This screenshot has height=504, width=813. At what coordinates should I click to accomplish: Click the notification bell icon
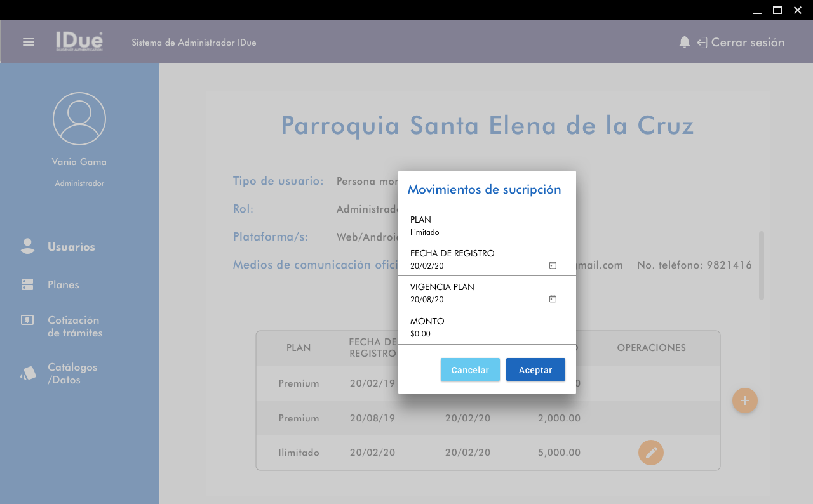pyautogui.click(x=684, y=42)
